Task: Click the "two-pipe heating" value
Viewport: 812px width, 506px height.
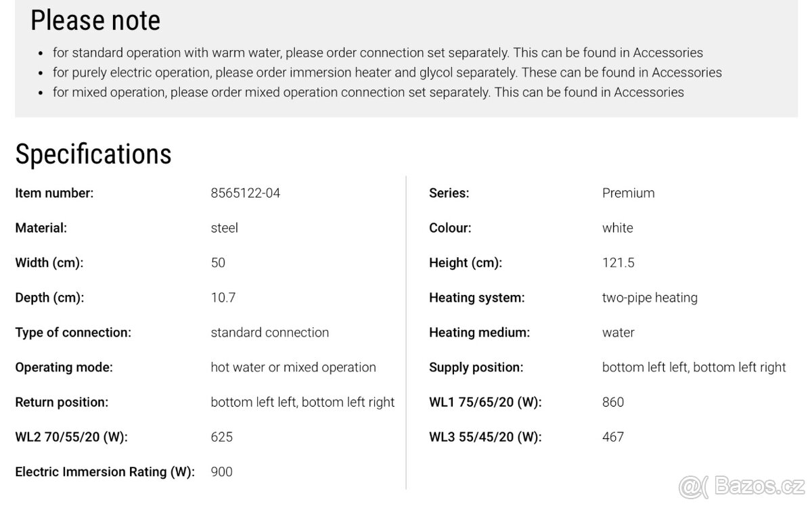Action: [x=650, y=298]
